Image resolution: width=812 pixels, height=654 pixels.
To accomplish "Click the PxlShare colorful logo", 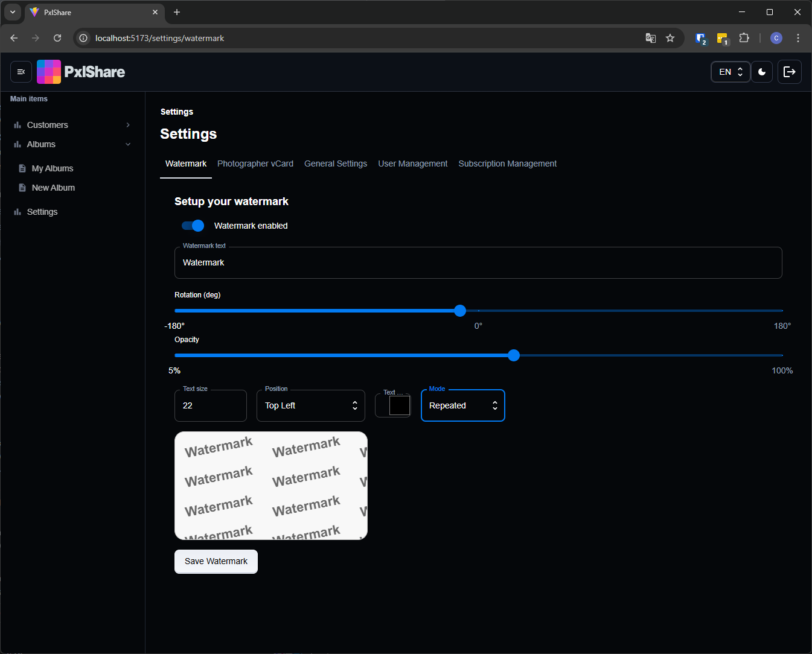I will click(49, 72).
